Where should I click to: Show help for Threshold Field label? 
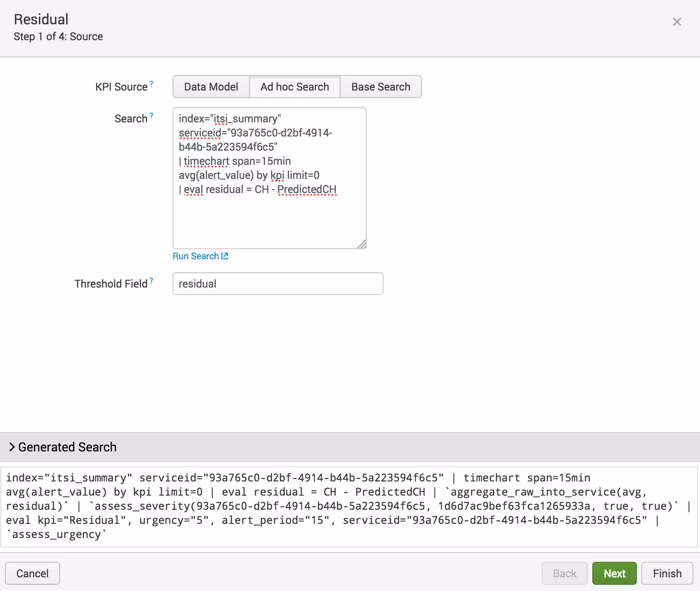(151, 281)
